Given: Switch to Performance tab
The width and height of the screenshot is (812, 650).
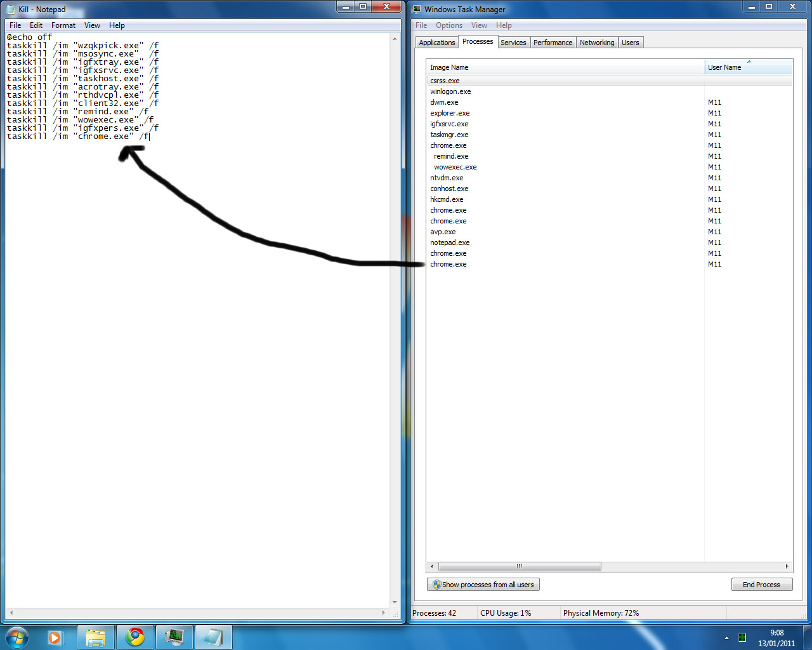Looking at the screenshot, I should 553,43.
